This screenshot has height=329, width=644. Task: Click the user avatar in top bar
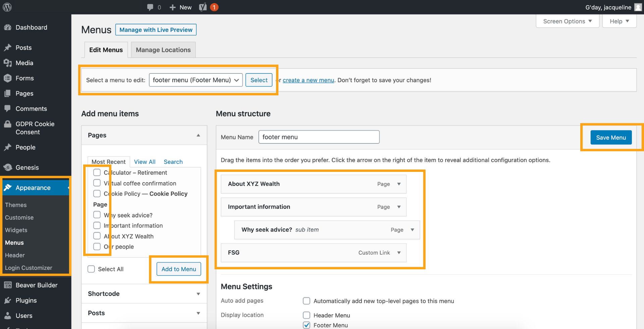coord(638,7)
